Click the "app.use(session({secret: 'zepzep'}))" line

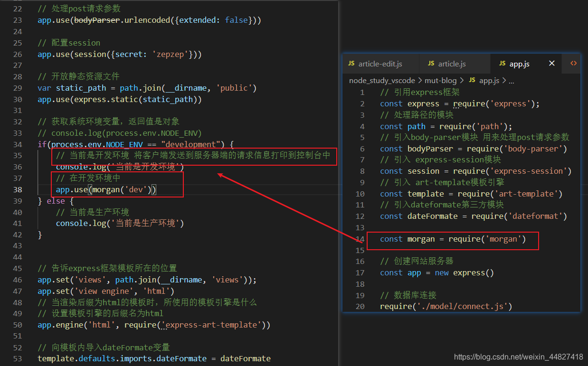click(120, 55)
